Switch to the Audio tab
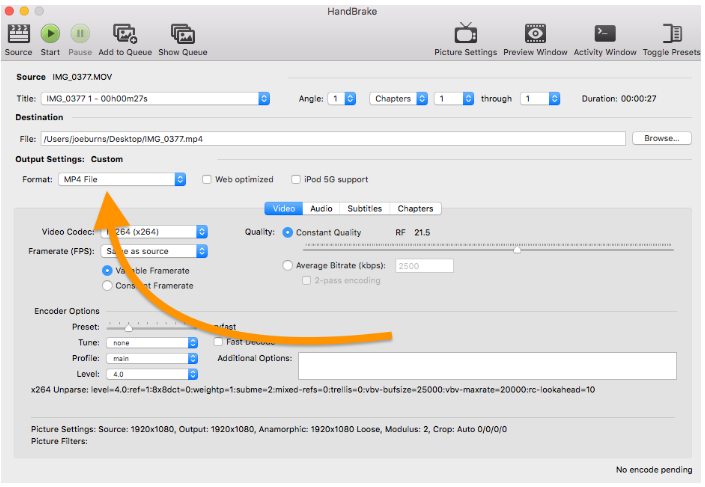 tap(321, 209)
